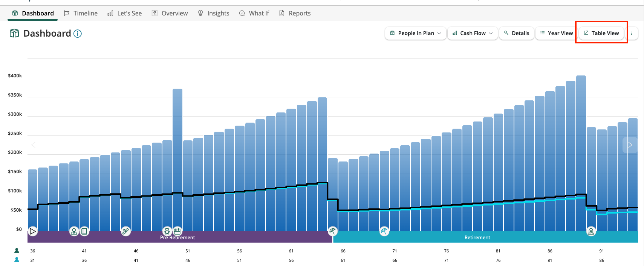This screenshot has width=644, height=266.
Task: Select the book event icon on timeline
Action: pos(84,231)
